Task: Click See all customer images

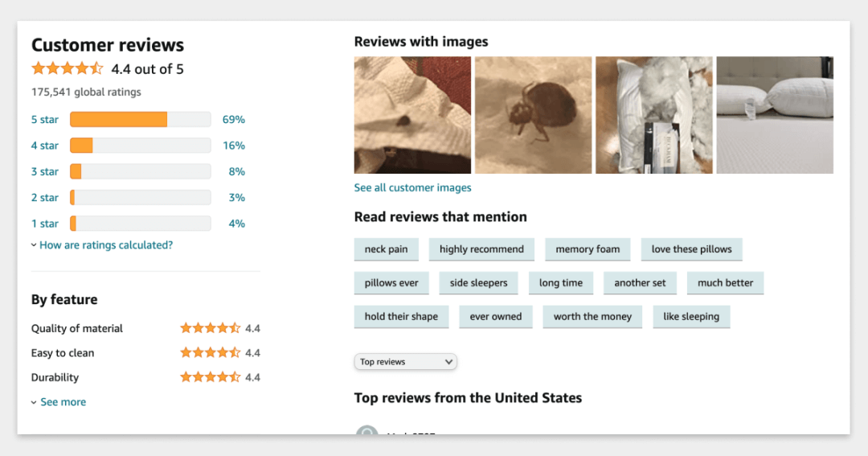Action: [x=412, y=188]
